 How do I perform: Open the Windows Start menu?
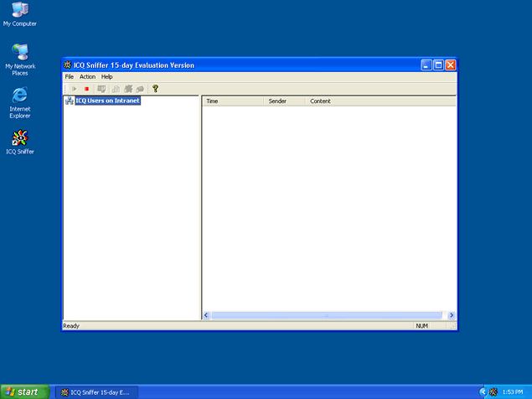tap(23, 391)
